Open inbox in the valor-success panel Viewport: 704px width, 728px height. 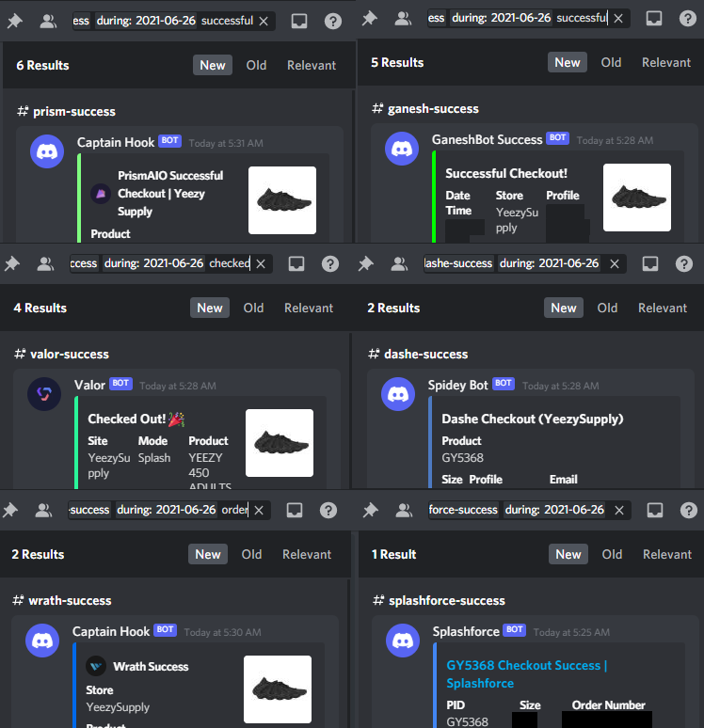click(296, 263)
